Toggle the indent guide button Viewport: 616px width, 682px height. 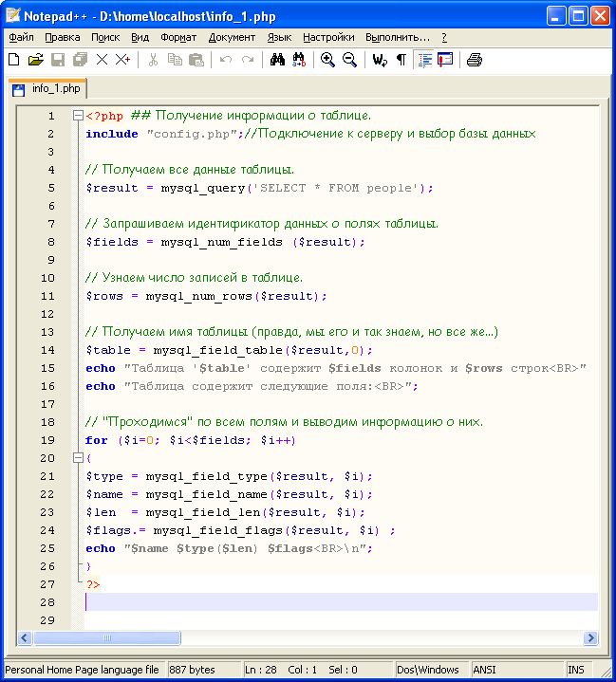[423, 60]
